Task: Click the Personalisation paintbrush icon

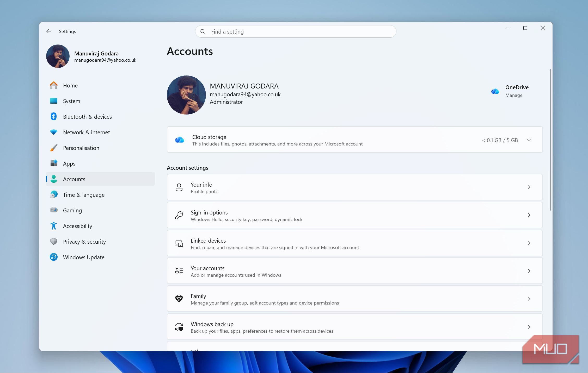Action: pos(54,148)
